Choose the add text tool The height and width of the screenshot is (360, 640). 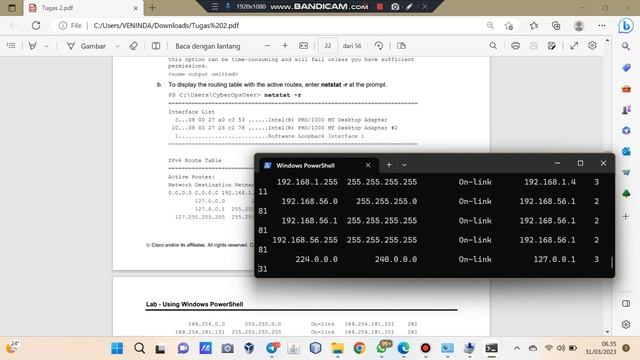coord(156,46)
